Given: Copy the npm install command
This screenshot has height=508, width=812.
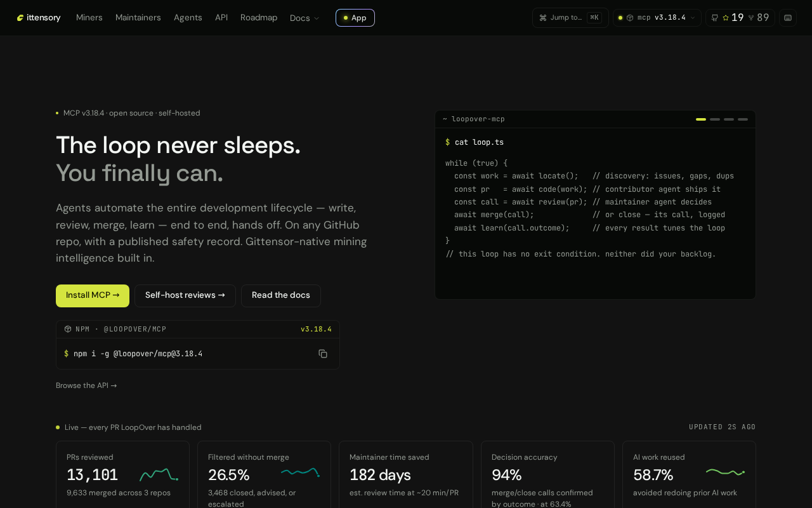Looking at the screenshot, I should [x=323, y=354].
